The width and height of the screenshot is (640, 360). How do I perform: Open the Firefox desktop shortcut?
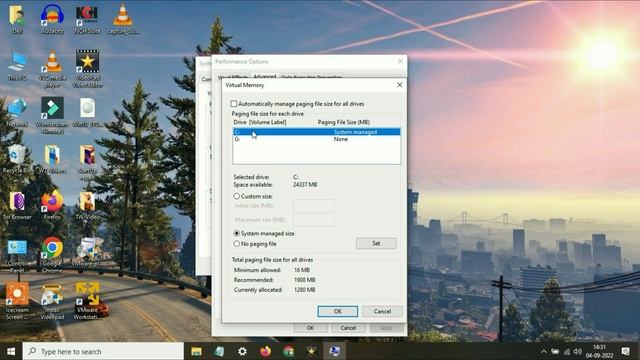click(x=52, y=206)
